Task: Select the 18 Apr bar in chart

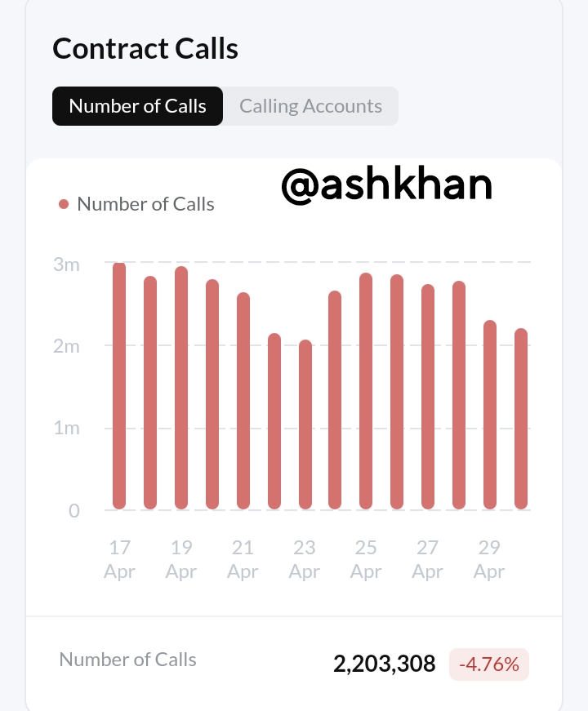Action: point(150,393)
